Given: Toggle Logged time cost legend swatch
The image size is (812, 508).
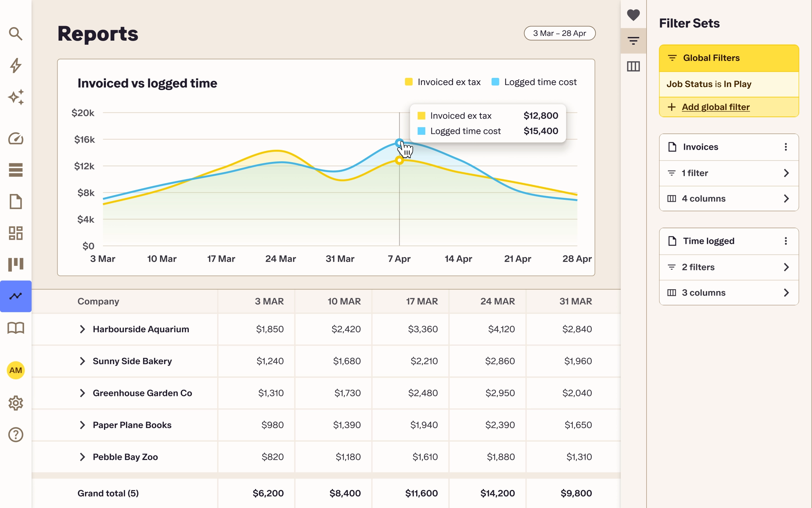Looking at the screenshot, I should click(495, 82).
